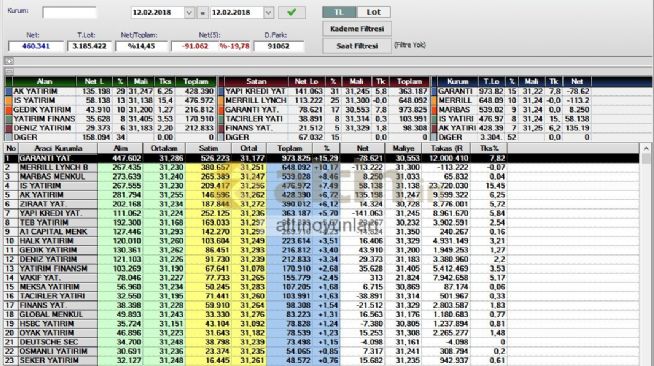Click the small panel icon below Net field
654x366 pixels.
tap(9, 61)
